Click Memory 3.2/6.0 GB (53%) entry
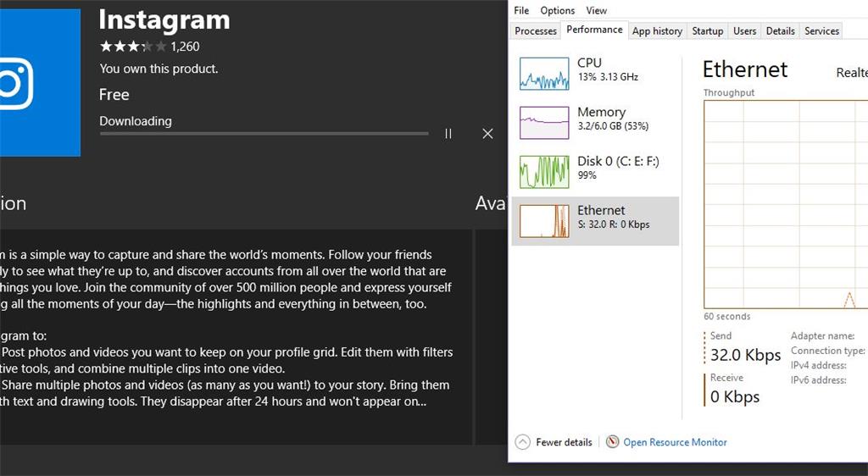The height and width of the screenshot is (476, 868). click(x=595, y=123)
